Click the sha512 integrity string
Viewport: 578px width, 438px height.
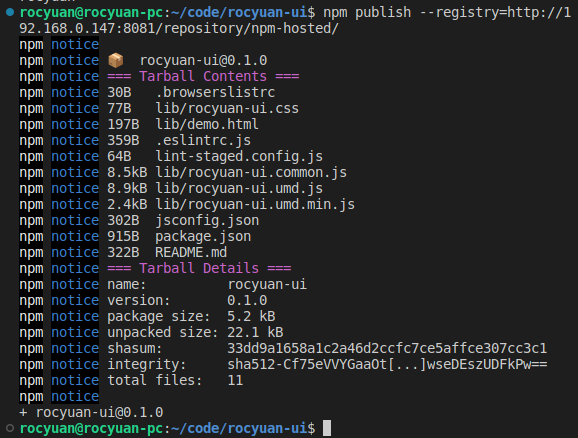pyautogui.click(x=387, y=364)
